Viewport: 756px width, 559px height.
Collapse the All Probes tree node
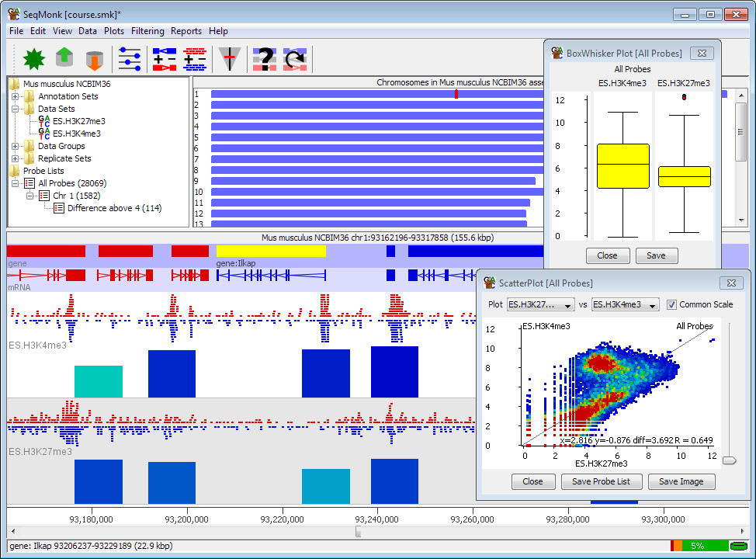(15, 183)
